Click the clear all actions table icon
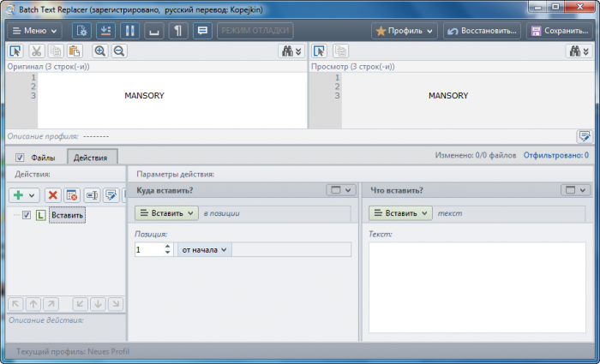This screenshot has height=364, width=600. point(72,195)
